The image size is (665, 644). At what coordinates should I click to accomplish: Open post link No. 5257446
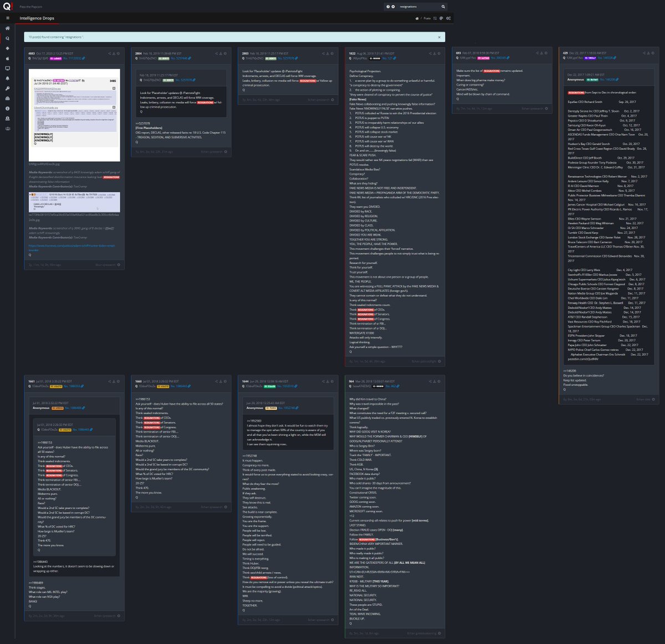(x=181, y=58)
